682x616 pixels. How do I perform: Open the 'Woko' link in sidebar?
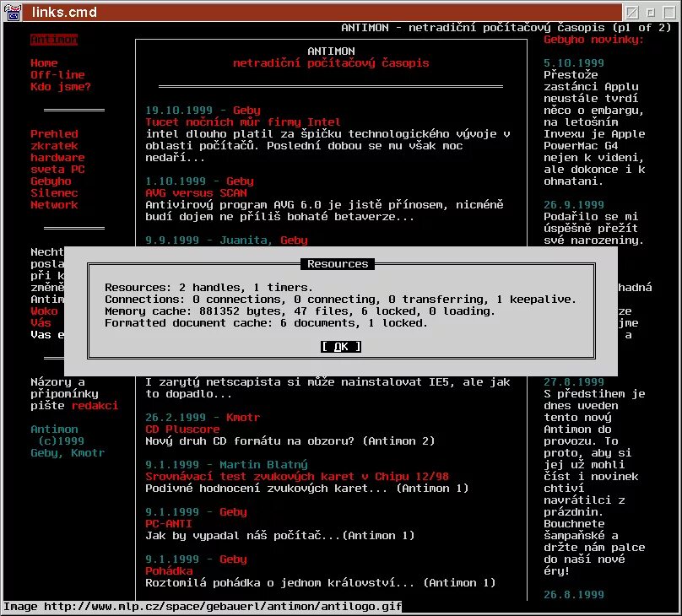(44, 311)
